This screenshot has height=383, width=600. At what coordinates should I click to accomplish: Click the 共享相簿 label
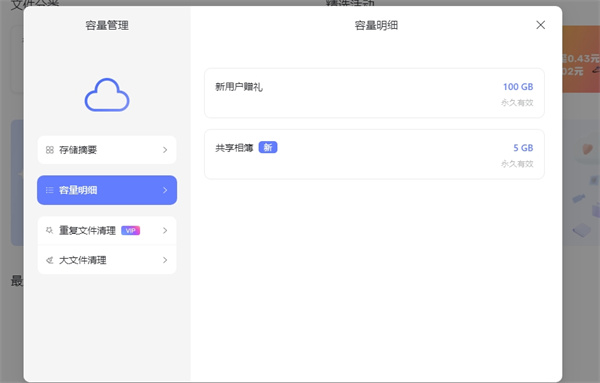click(234, 148)
